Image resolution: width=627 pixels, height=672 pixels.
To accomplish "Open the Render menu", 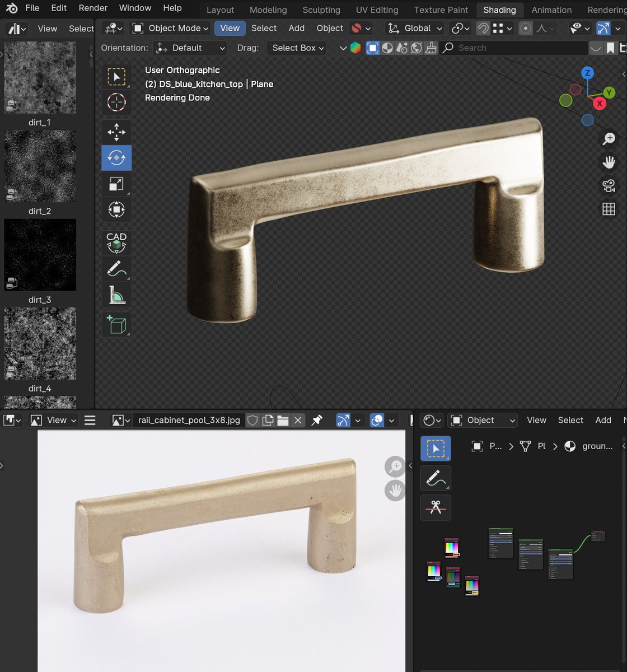I will point(92,8).
